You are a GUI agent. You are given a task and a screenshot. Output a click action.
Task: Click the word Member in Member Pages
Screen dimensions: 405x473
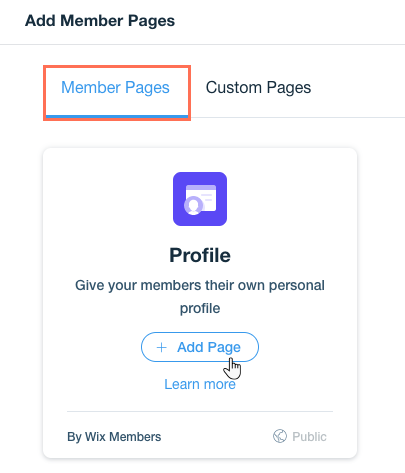pyautogui.click(x=91, y=88)
